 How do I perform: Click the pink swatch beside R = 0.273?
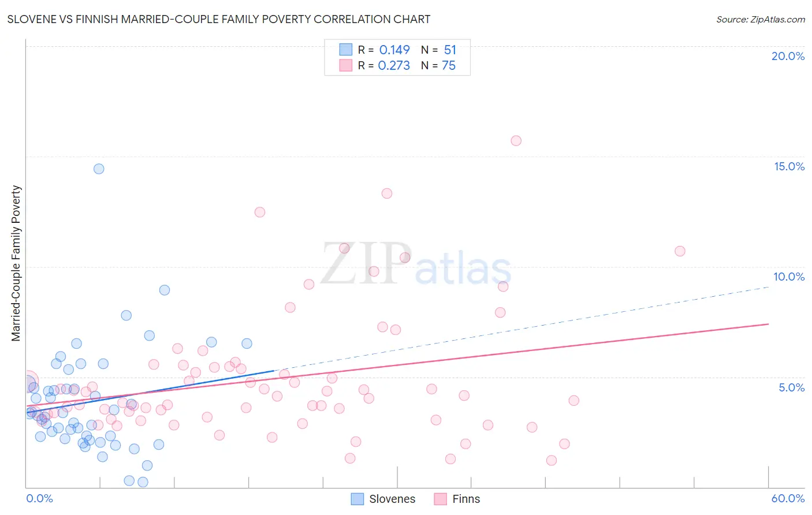point(346,65)
